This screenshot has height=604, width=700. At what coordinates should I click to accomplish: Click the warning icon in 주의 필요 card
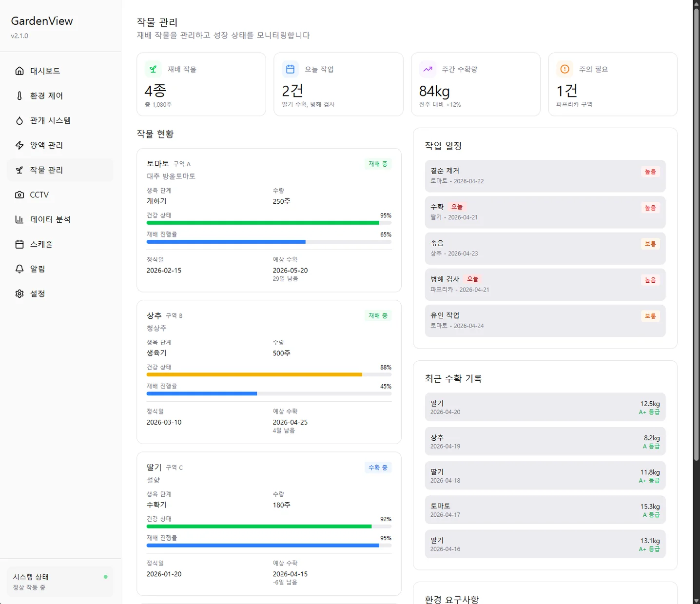(x=564, y=69)
